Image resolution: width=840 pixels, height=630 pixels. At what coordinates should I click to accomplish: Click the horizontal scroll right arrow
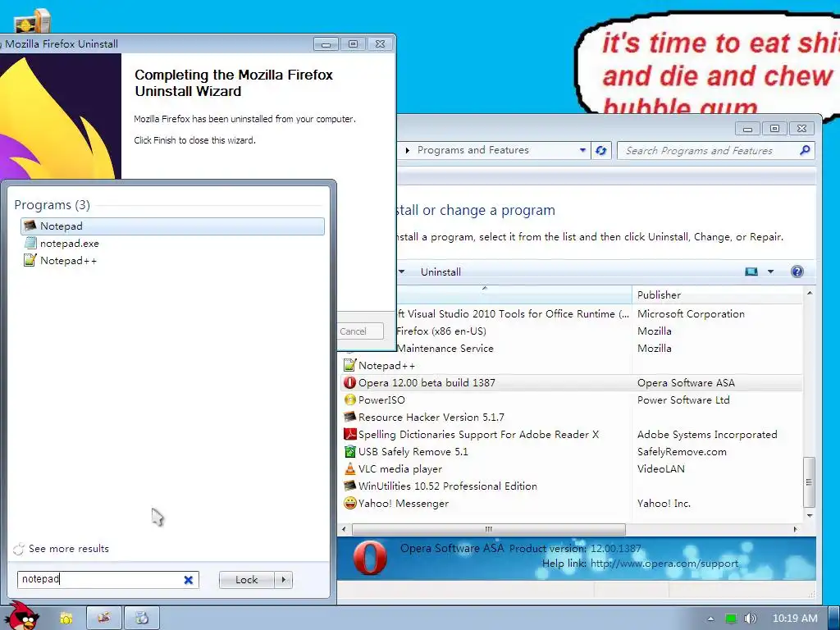point(796,529)
